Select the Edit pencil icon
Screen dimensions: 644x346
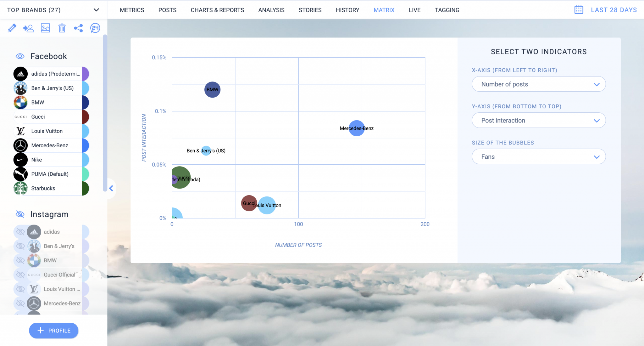pos(12,28)
